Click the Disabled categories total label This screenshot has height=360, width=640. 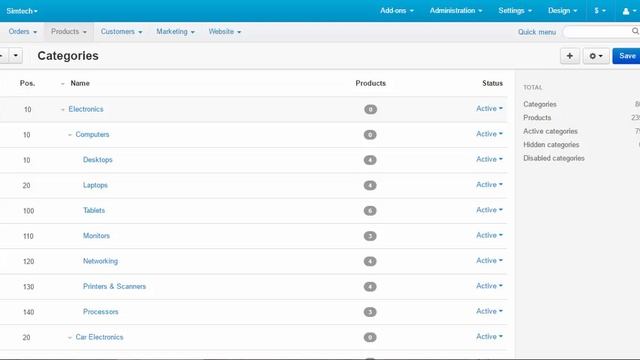tap(554, 158)
